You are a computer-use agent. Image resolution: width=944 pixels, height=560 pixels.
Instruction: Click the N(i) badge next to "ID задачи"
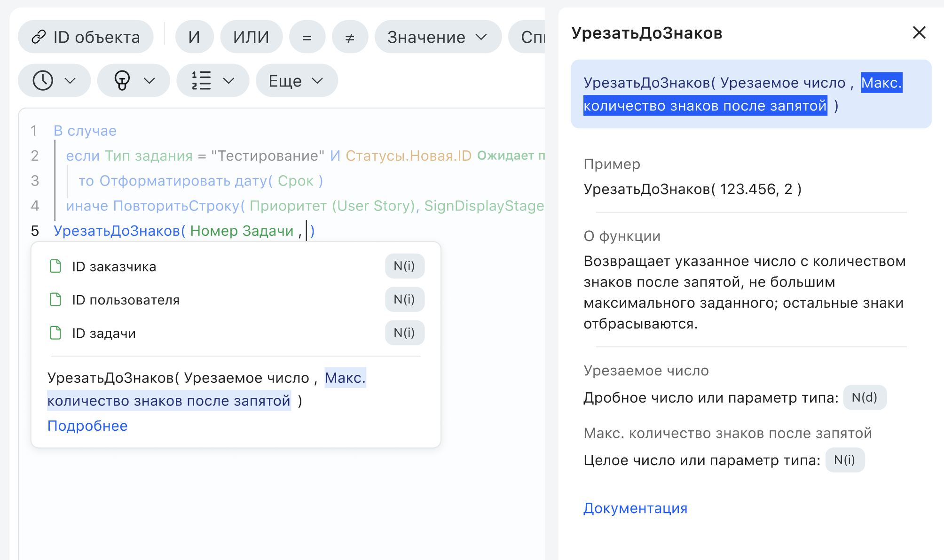pos(404,333)
